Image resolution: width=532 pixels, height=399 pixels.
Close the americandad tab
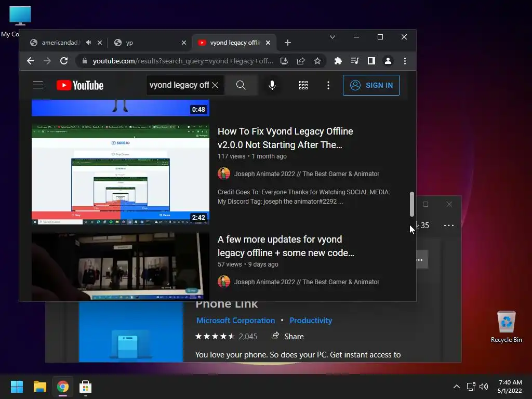100,43
